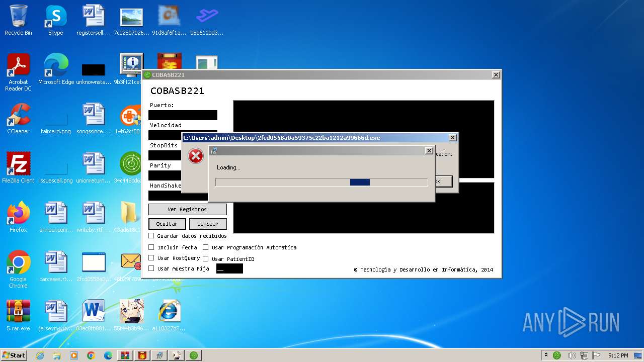This screenshot has height=362, width=644.
Task: Launch Firefox from the desktop
Action: pyautogui.click(x=18, y=217)
